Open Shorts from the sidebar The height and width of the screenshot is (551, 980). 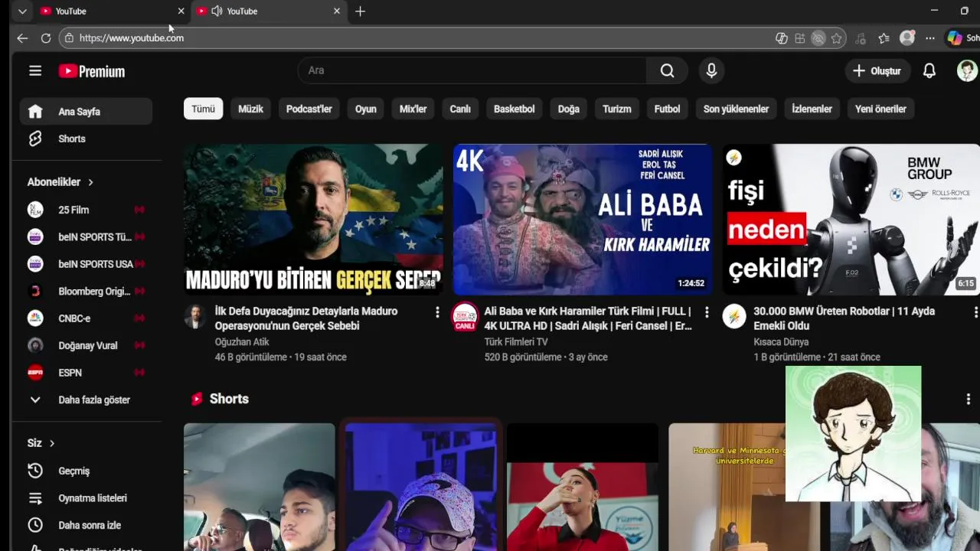click(x=86, y=139)
